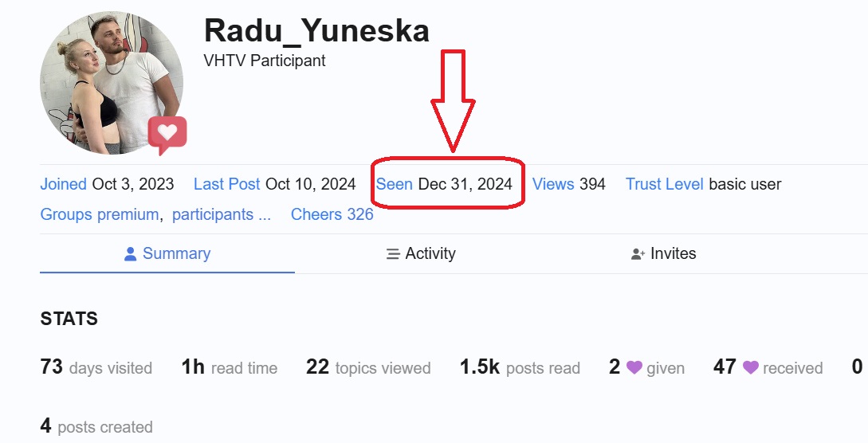Click the purple heart beside received
The image size is (868, 443).
tap(750, 367)
